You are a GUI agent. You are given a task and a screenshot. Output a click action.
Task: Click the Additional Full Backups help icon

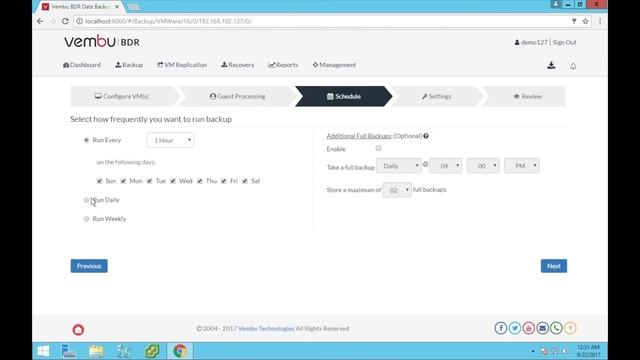(x=426, y=136)
